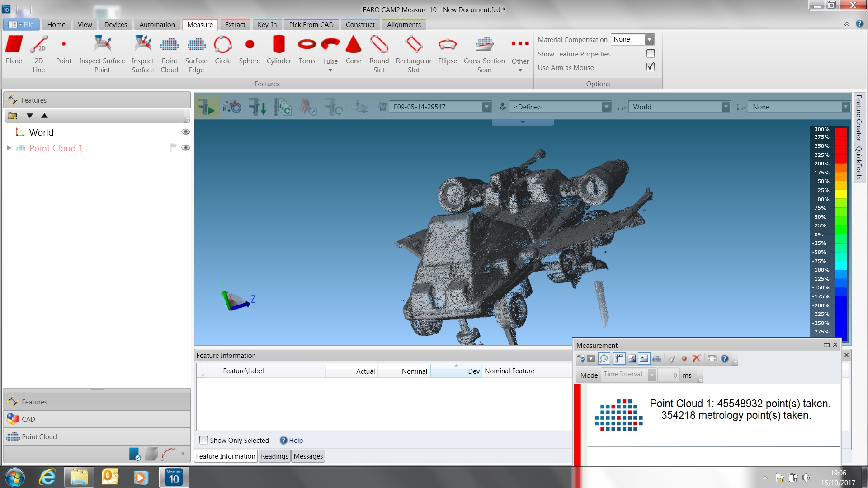This screenshot has height=488, width=868.
Task: Toggle the flag on Point Cloud 1
Action: tap(173, 148)
